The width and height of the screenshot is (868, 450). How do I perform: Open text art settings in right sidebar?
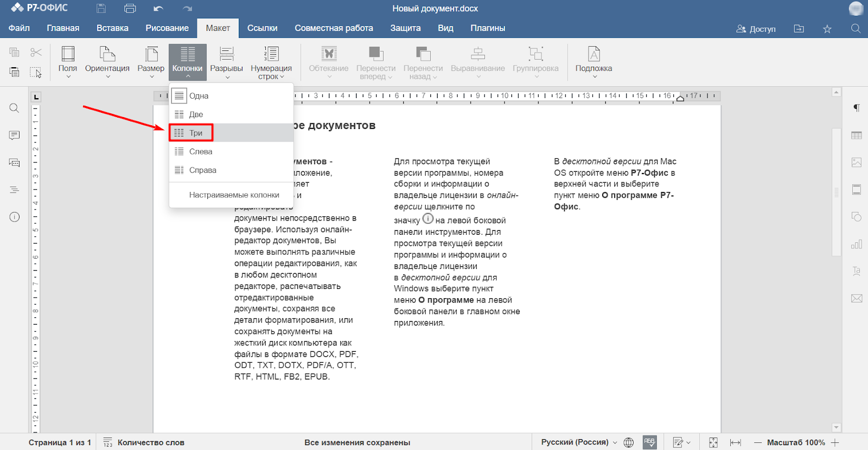coord(857,271)
